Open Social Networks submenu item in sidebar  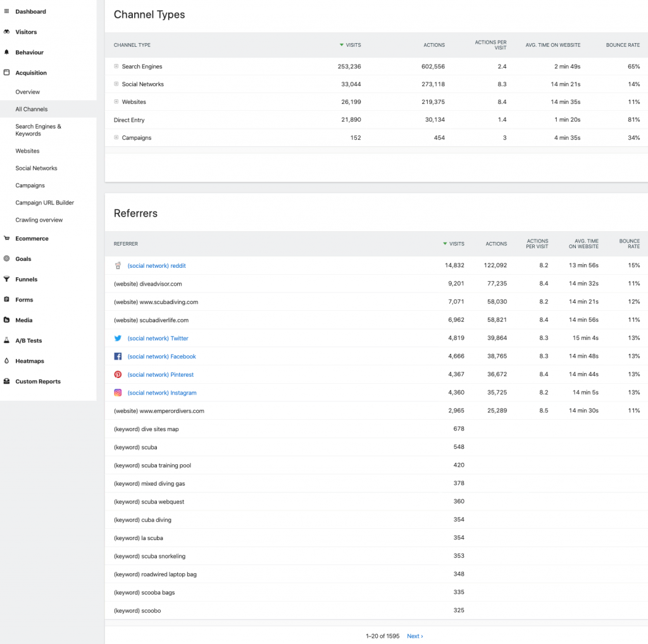tap(36, 168)
